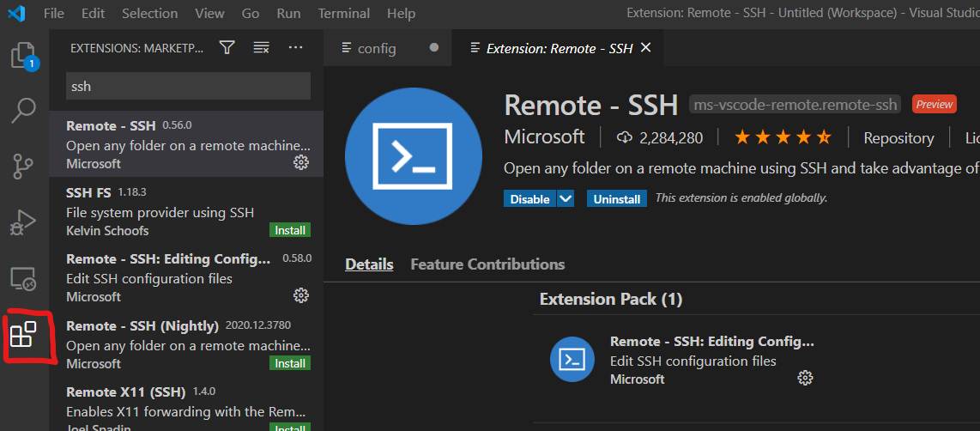Image resolution: width=980 pixels, height=431 pixels.
Task: Select Remote - SSH 0.56.0 in the results list
Action: 186,144
